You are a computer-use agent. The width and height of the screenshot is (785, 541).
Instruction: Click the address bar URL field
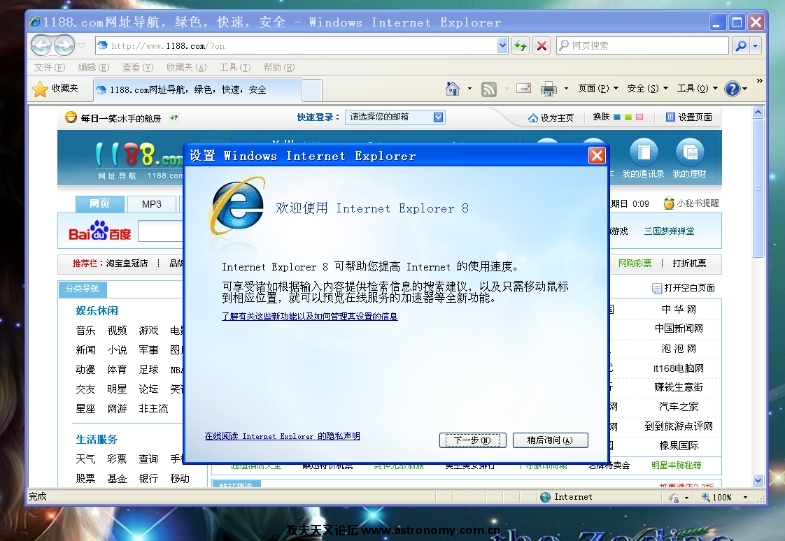[296, 46]
